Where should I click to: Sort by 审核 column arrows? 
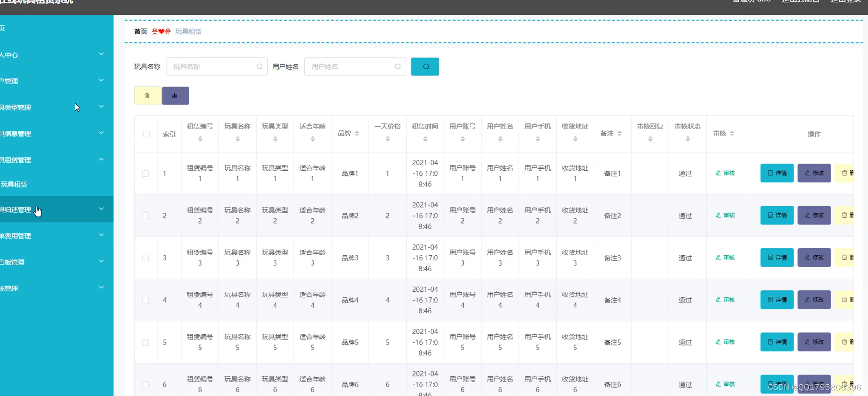(x=732, y=133)
